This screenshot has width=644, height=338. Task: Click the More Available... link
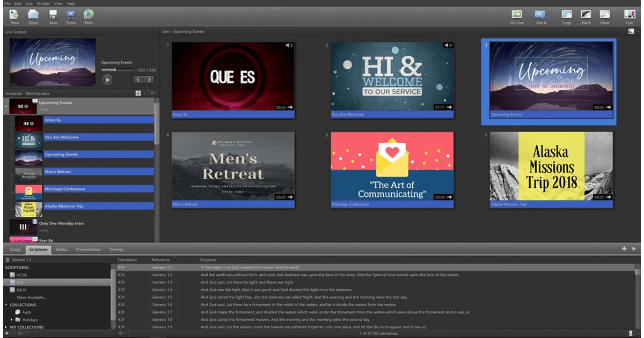point(31,297)
